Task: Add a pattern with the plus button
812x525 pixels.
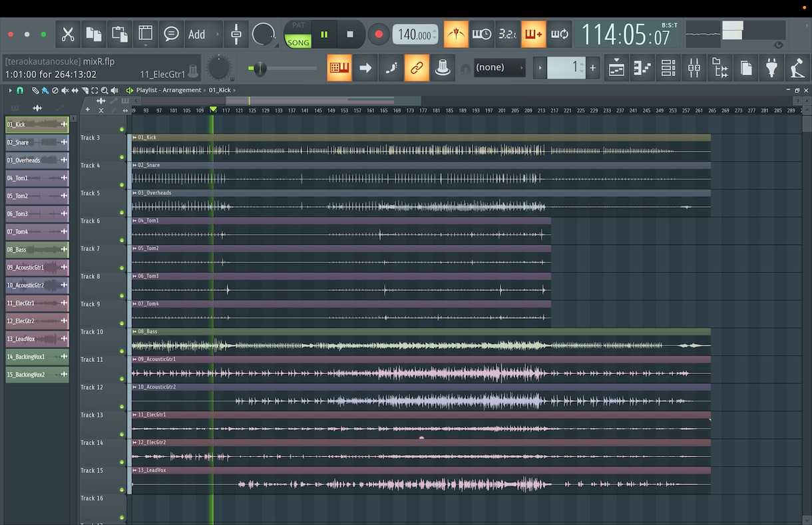Action: click(x=592, y=67)
